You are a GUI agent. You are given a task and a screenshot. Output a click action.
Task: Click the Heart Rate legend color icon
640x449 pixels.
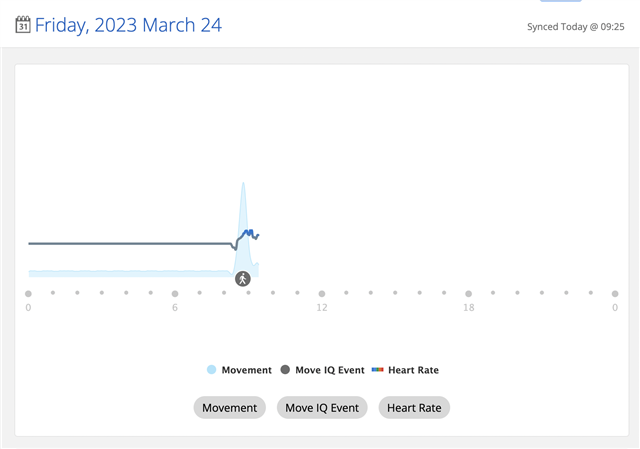[x=377, y=370]
